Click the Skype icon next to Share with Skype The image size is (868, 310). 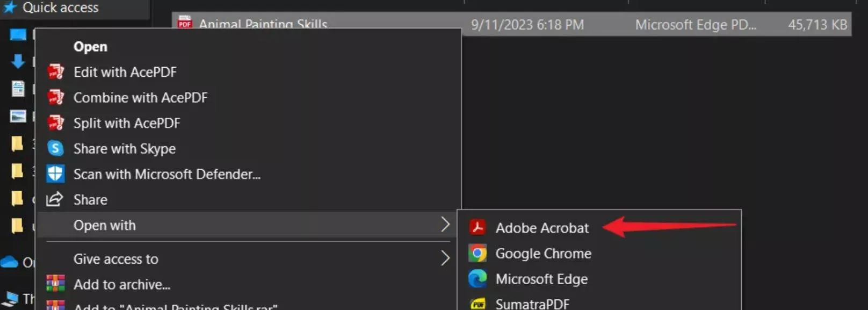pos(55,148)
